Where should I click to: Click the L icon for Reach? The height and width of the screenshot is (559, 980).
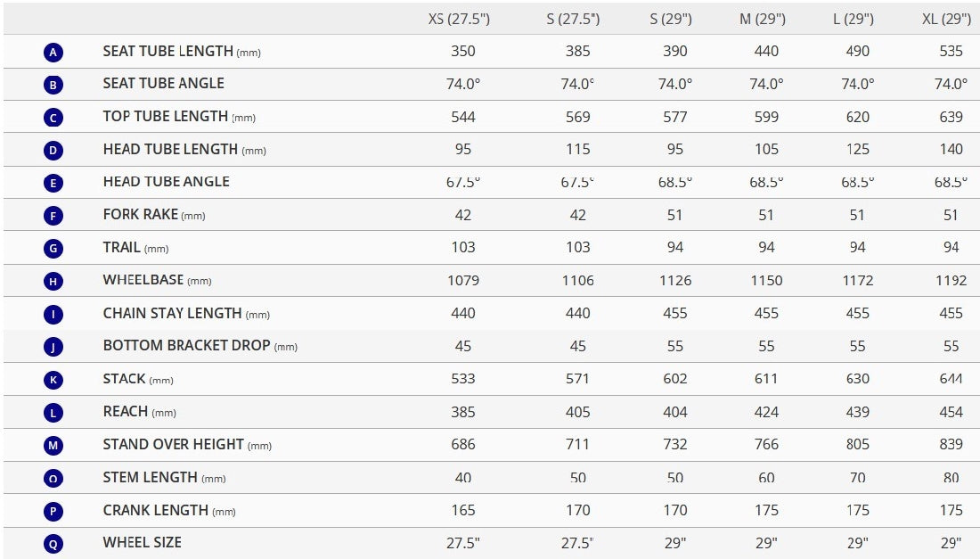click(53, 412)
